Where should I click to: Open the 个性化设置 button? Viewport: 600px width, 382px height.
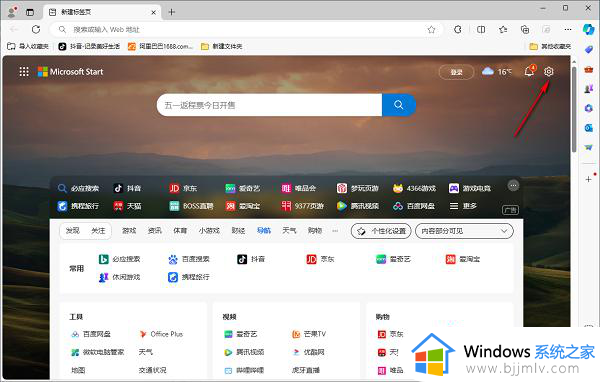tap(381, 231)
